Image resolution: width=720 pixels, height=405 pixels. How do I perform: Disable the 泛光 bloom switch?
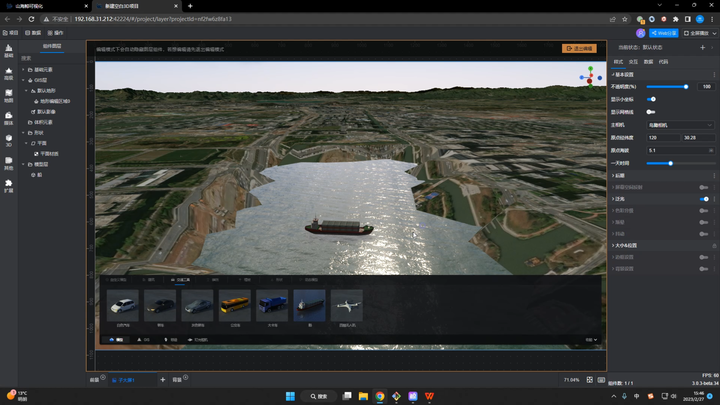[x=705, y=199]
